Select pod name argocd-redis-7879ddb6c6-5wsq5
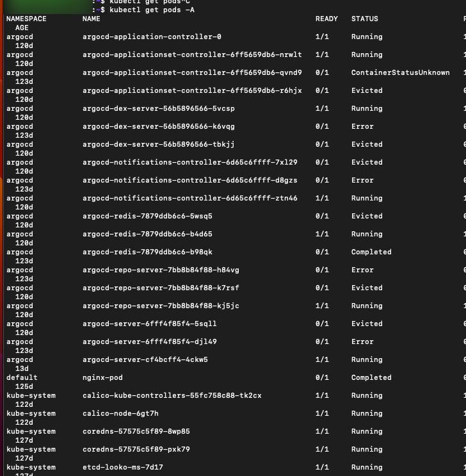The image size is (466, 476). 147,216
